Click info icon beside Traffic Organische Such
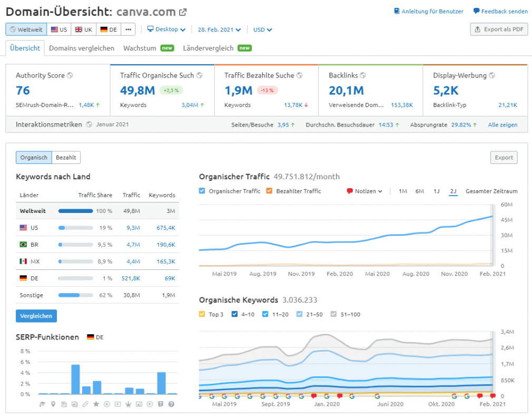The width and height of the screenshot is (532, 416). [x=200, y=75]
